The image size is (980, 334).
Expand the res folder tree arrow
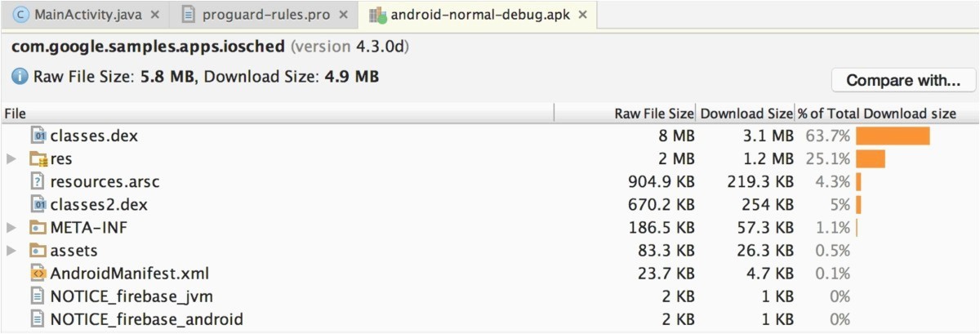click(x=11, y=159)
